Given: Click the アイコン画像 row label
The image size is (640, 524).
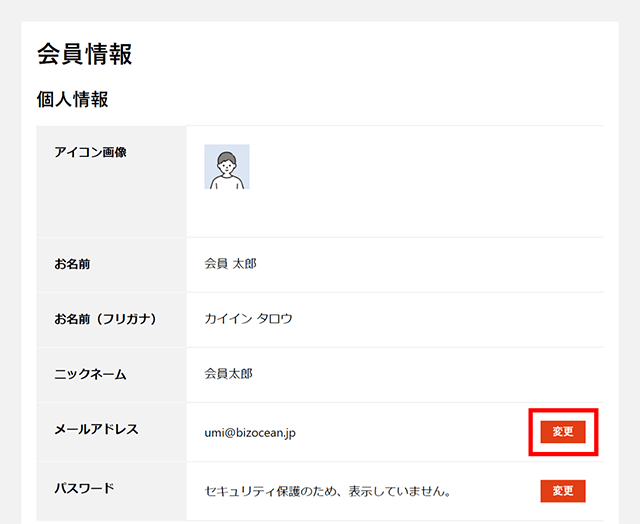Looking at the screenshot, I should point(90,152).
